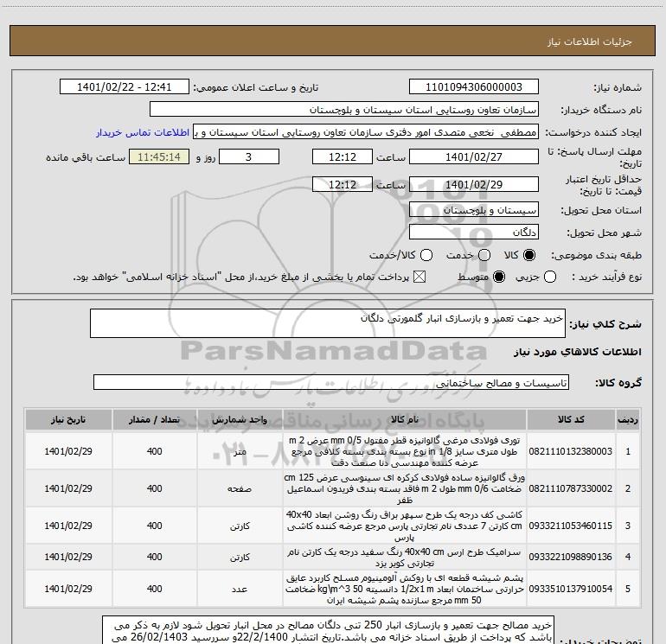The image size is (666, 644).
Task: Click the نام کالا column header
Action: point(405,420)
